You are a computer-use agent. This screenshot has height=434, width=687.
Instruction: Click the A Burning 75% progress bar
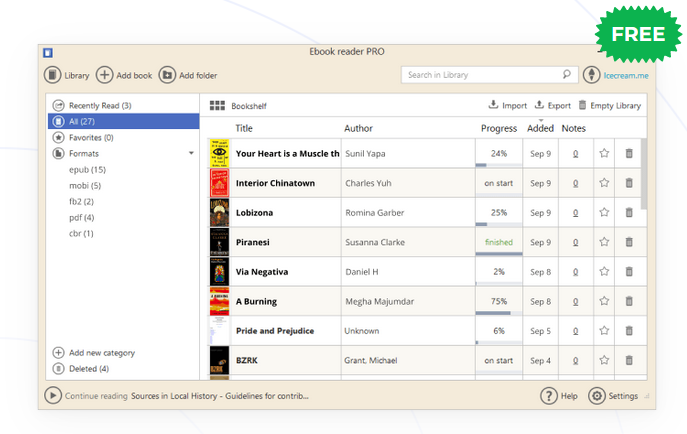(499, 313)
